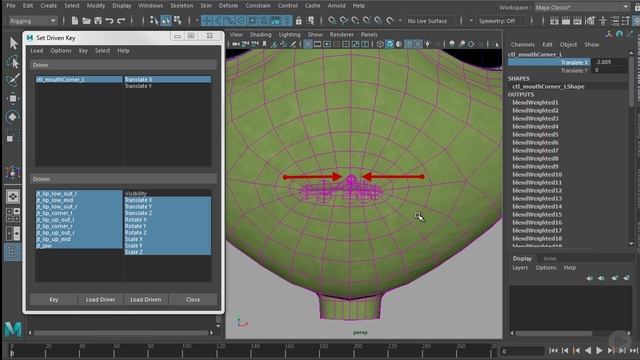This screenshot has width=640, height=360.
Task: Click go to start of playback range
Action: click(x=553, y=350)
